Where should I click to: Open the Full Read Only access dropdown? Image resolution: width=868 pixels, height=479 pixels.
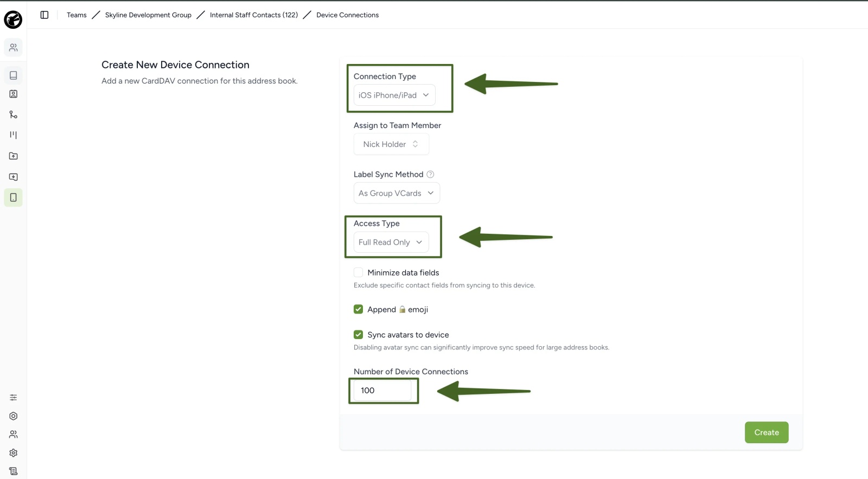pyautogui.click(x=391, y=242)
